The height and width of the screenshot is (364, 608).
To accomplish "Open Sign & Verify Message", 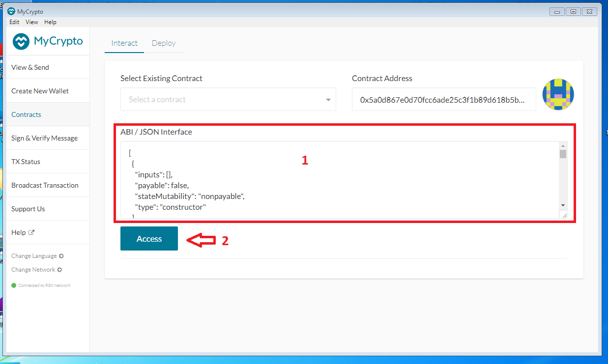I will pos(48,138).
